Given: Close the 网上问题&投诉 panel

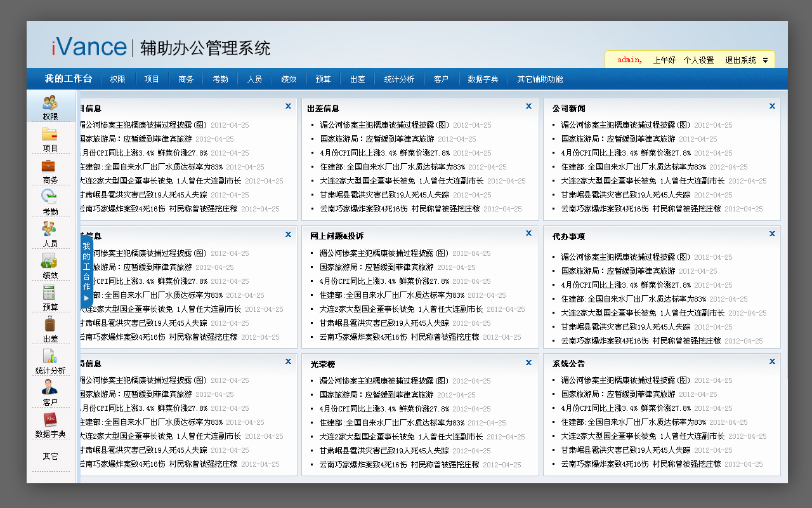Looking at the screenshot, I should tap(528, 233).
